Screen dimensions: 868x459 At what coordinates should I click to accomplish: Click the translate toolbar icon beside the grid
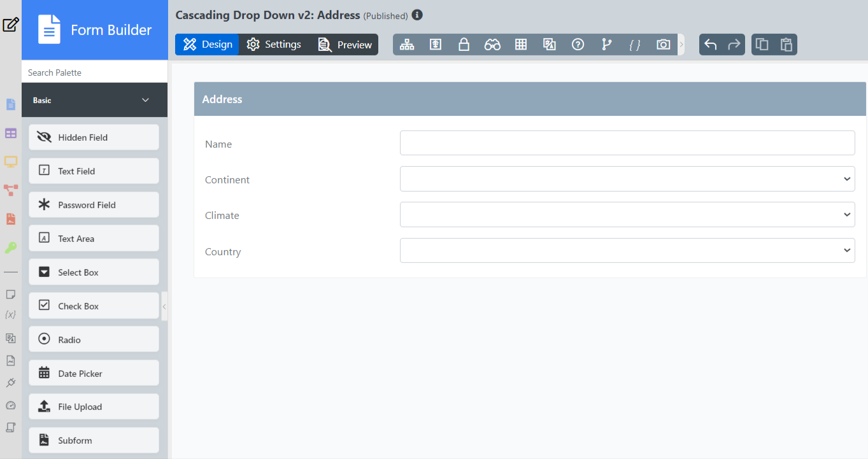550,45
